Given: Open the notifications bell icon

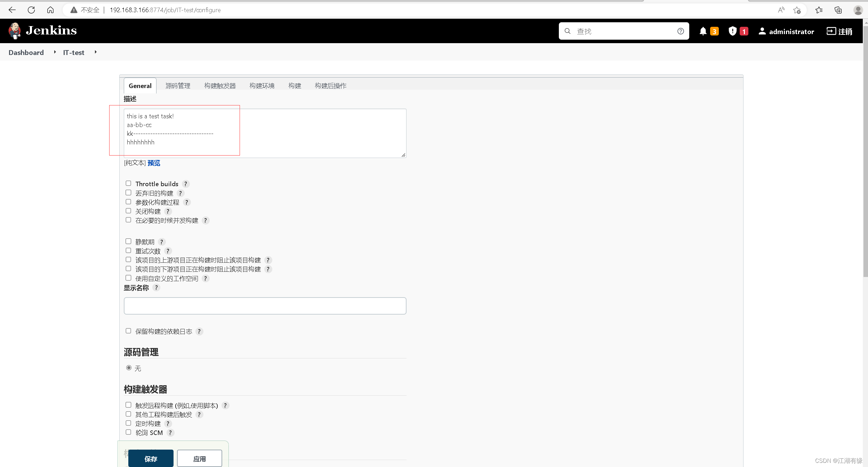Looking at the screenshot, I should [x=703, y=31].
